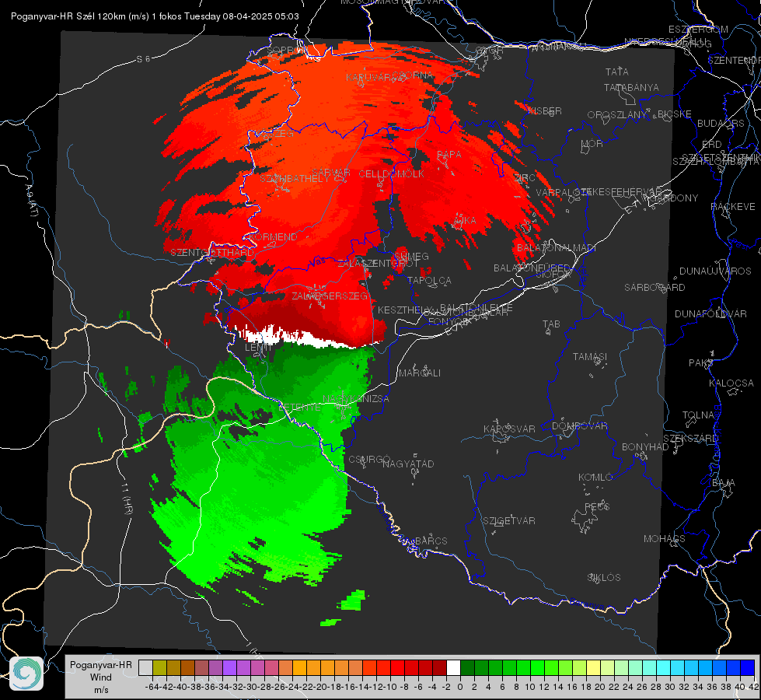
Task: Choose the dark blue last legend swatch
Action: (x=748, y=668)
